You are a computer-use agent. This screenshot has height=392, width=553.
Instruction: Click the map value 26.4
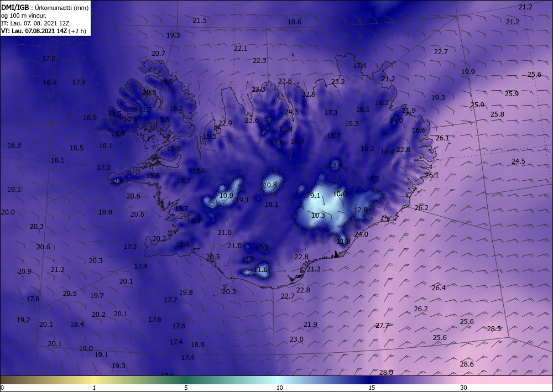coord(439,288)
